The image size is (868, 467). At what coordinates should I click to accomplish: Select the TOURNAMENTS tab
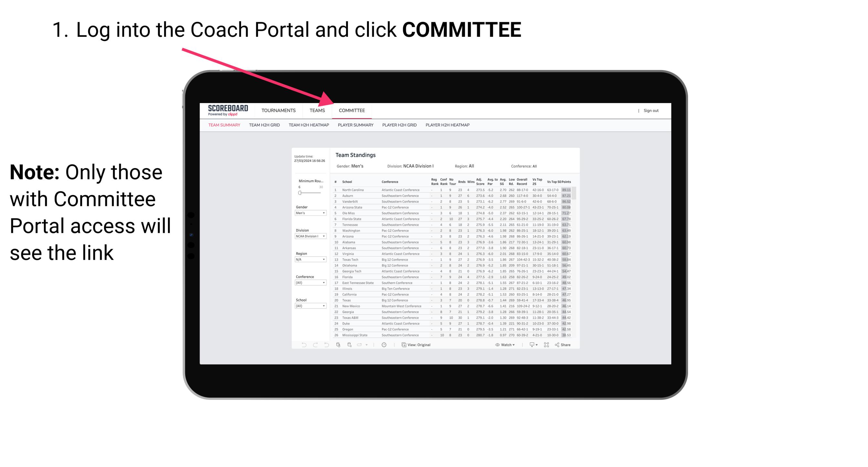pos(279,111)
